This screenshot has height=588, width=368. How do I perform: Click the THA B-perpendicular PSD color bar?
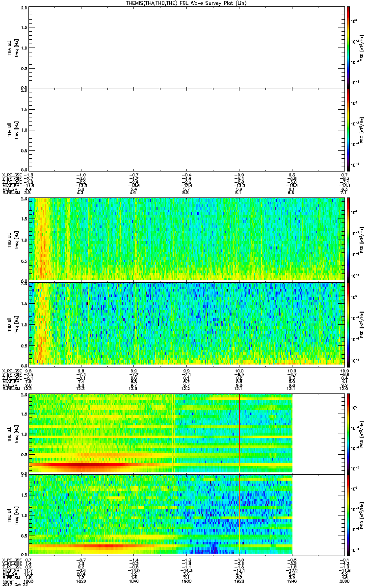(348, 47)
